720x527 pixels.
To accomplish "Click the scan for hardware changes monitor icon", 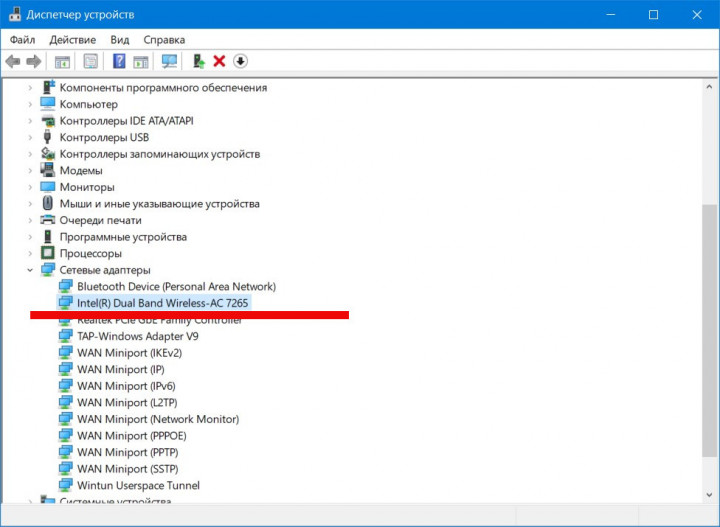I will click(169, 62).
